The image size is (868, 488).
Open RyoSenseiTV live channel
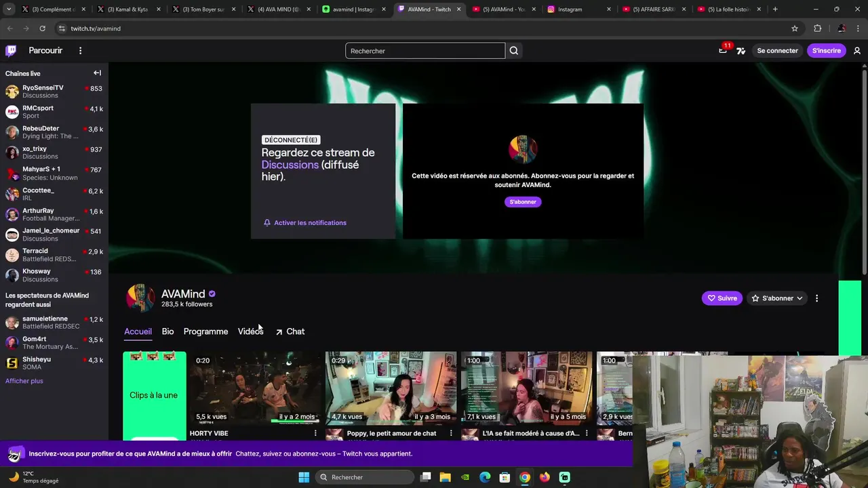click(x=54, y=91)
